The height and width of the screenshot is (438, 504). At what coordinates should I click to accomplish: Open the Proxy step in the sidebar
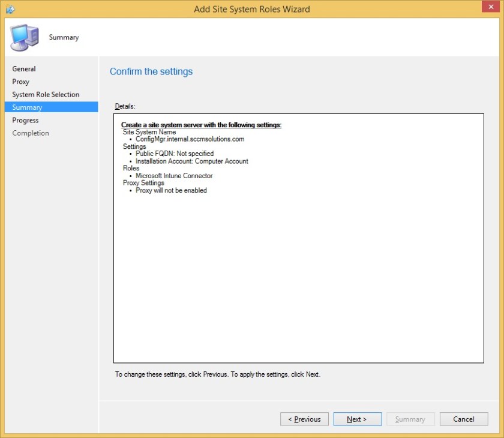[20, 82]
